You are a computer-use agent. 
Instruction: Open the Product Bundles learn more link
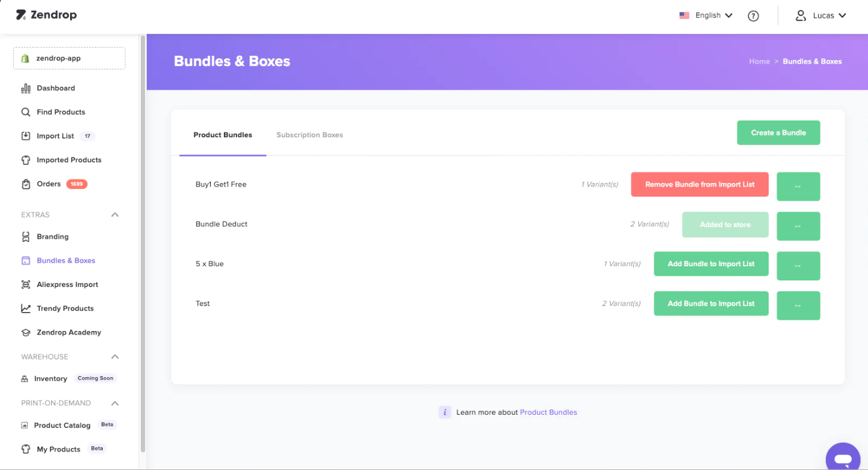[x=548, y=412]
